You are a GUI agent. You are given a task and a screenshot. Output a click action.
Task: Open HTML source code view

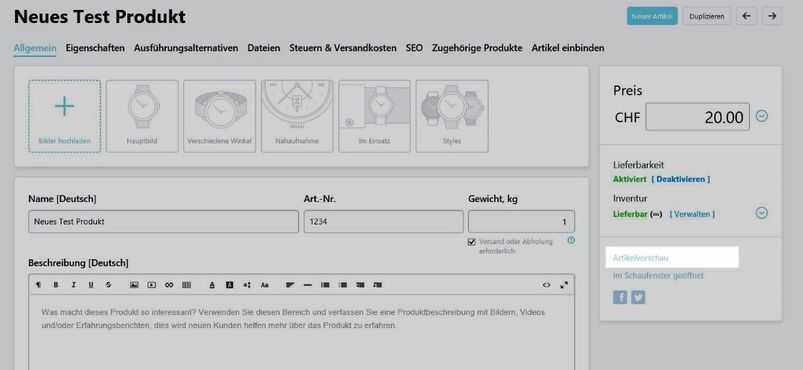[546, 285]
